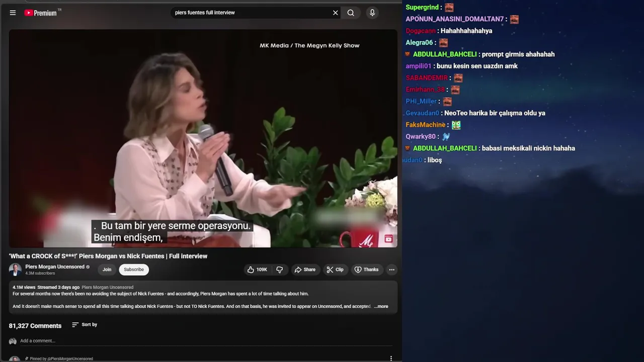
Task: Expand the description with '...more'
Action: [x=381, y=306]
